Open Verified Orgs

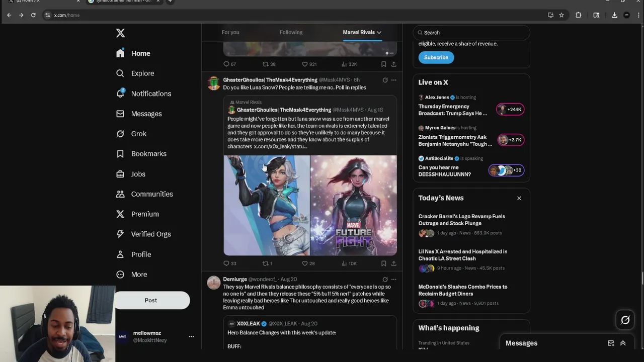(x=143, y=234)
